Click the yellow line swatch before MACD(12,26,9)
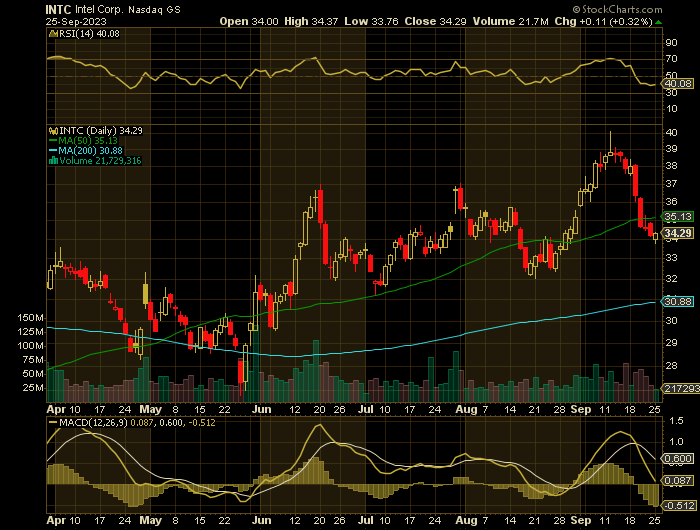 [x=53, y=422]
